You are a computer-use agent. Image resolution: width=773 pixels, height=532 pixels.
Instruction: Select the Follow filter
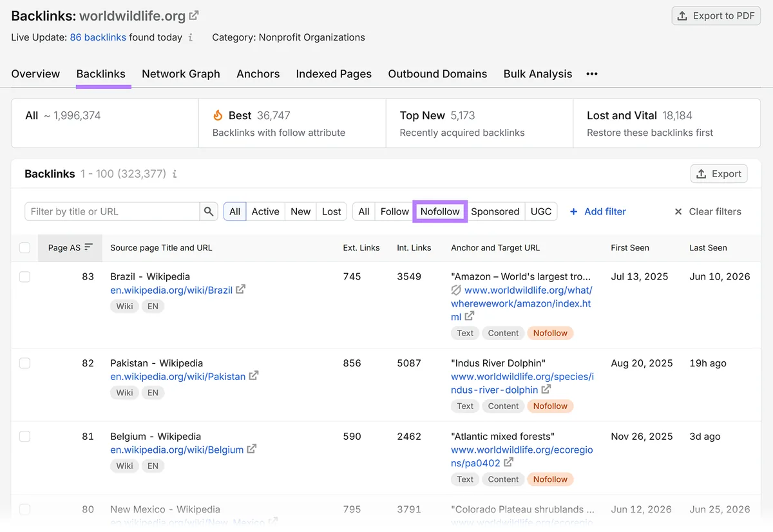pos(395,211)
